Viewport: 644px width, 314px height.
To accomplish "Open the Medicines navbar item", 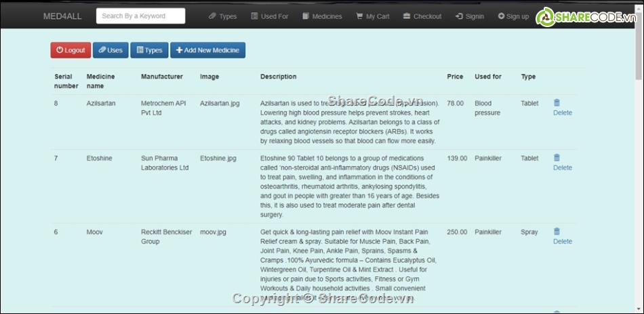I will 322,16.
